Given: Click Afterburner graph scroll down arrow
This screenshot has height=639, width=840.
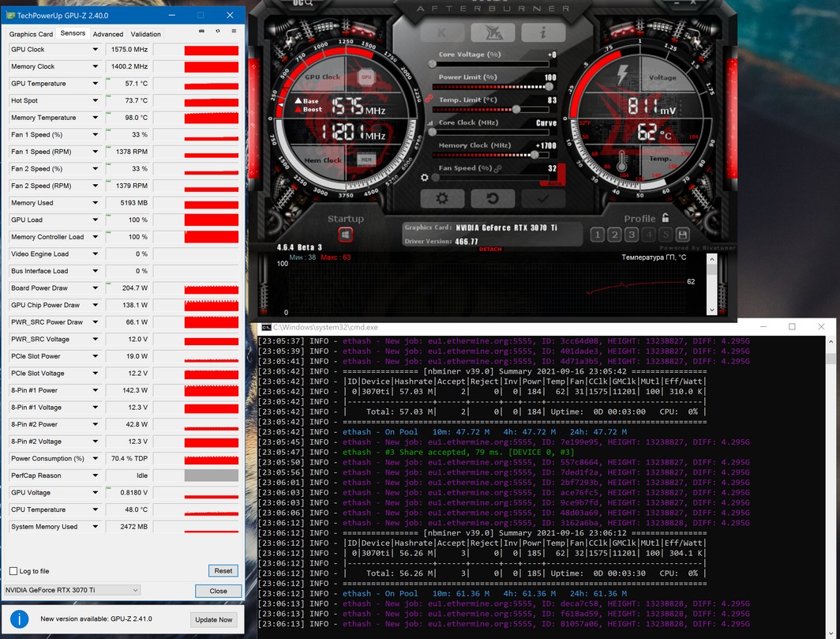Looking at the screenshot, I should point(711,310).
